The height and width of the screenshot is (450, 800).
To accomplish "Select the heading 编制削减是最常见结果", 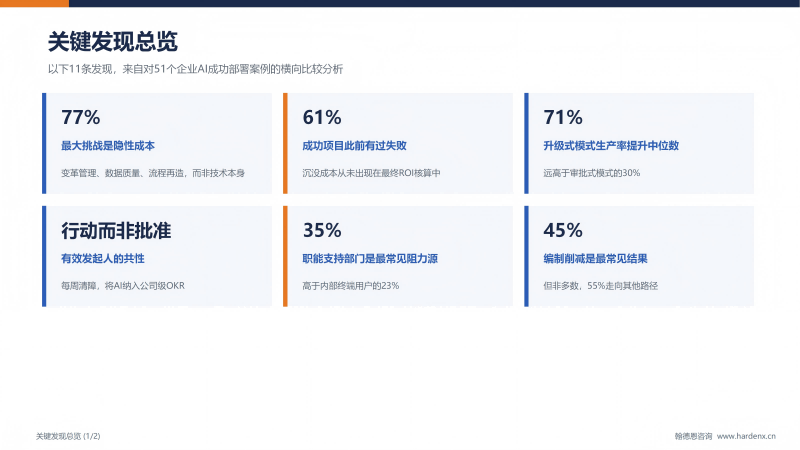I will pos(595,259).
